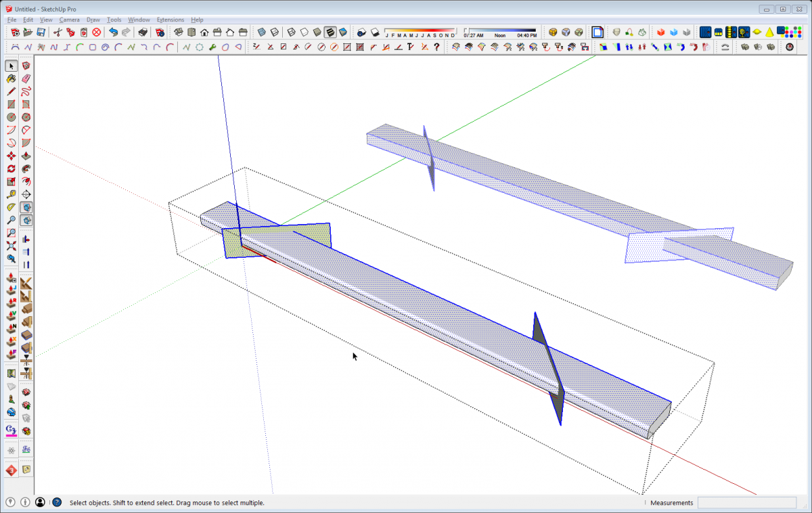Screen dimensions: 812x513
Task: Click the sign-in avatar in the status bar
Action: point(40,502)
